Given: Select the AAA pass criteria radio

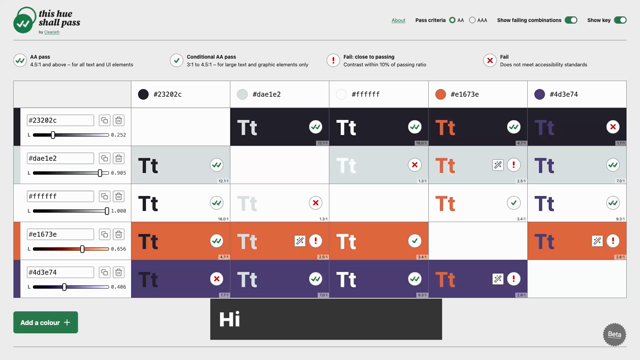Looking at the screenshot, I should click(472, 20).
